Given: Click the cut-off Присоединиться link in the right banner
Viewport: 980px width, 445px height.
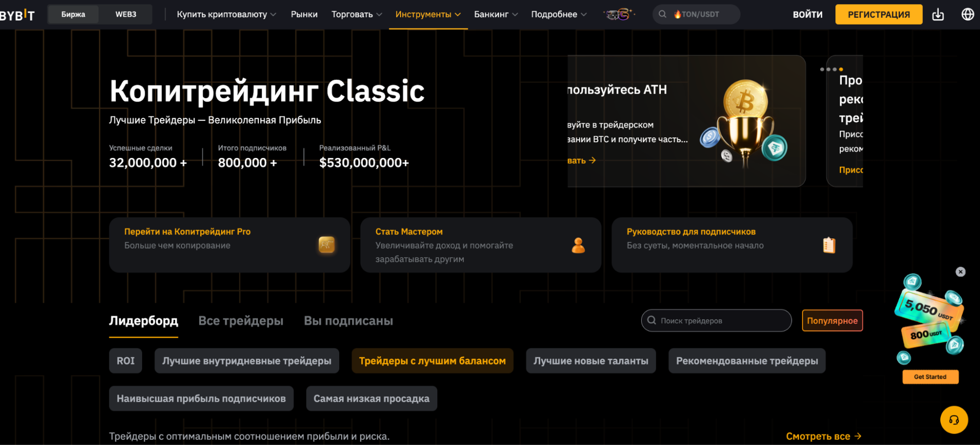Looking at the screenshot, I should [851, 170].
